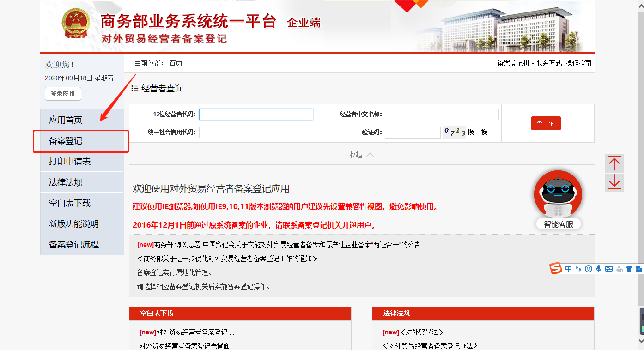Refresh the captcha via 换一换
644x350 pixels.
pyautogui.click(x=478, y=133)
